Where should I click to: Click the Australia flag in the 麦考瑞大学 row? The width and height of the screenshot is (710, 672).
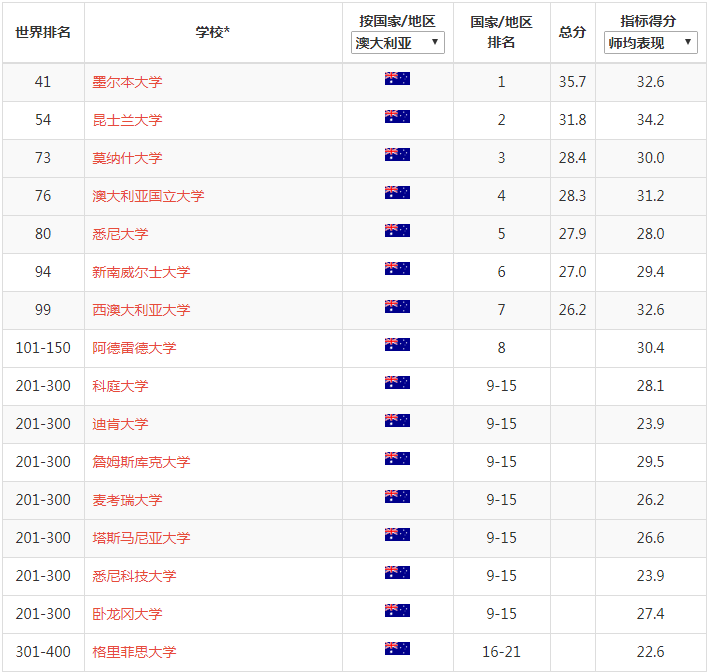[397, 497]
